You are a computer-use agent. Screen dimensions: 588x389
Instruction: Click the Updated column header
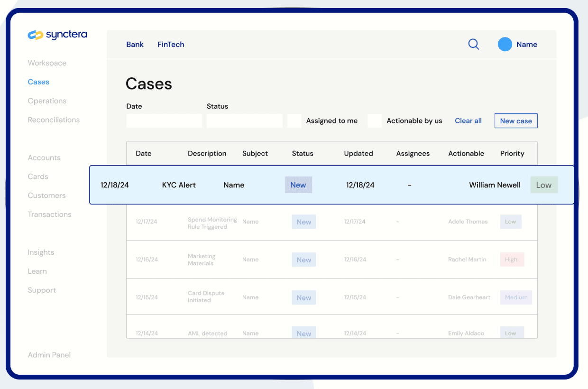click(x=358, y=154)
